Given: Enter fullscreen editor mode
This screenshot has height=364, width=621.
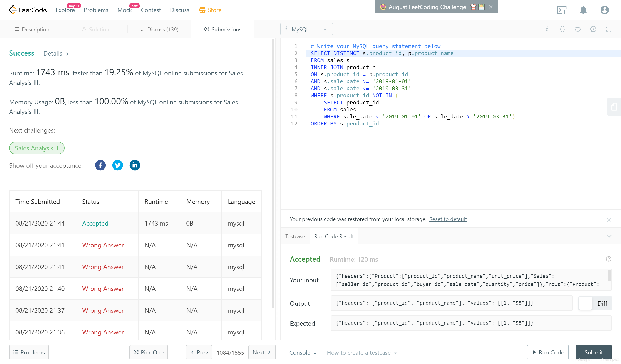Looking at the screenshot, I should click(609, 29).
